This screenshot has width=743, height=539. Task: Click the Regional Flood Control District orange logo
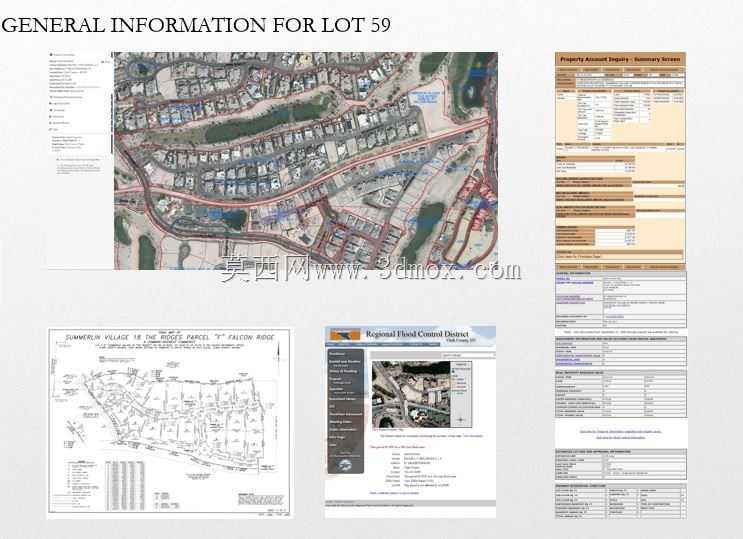point(345,336)
